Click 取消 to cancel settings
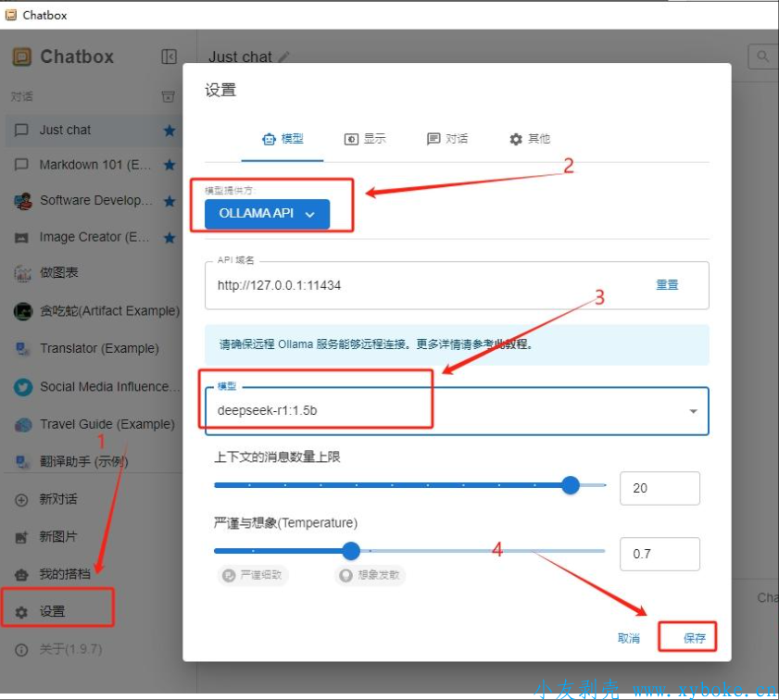The image size is (779, 700). click(x=629, y=638)
